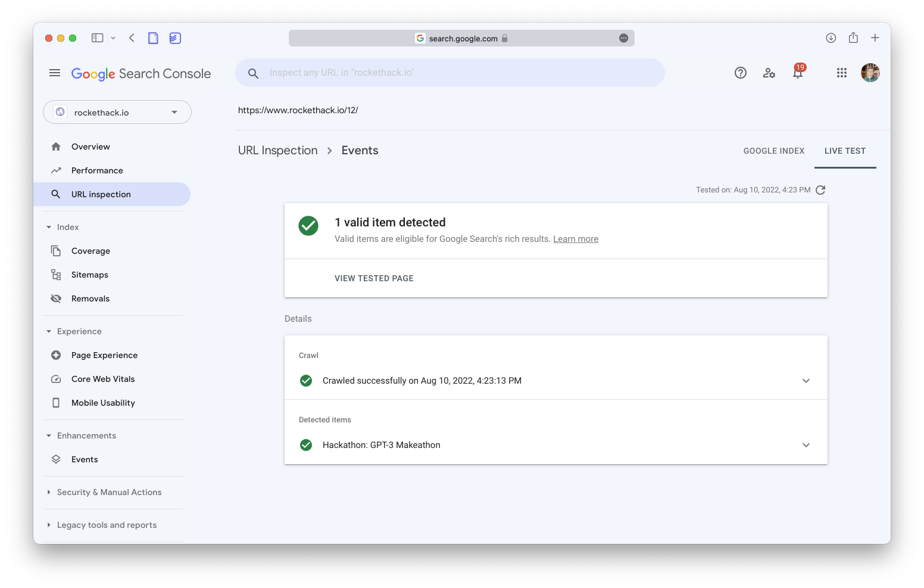Viewport: 924px width, 588px height.
Task: Select URL inspection in sidebar
Action: tap(112, 194)
